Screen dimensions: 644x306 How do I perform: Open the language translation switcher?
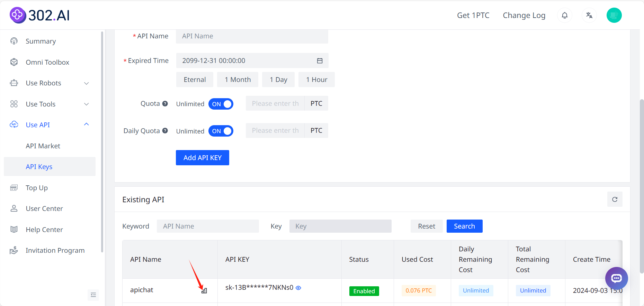[x=589, y=15]
